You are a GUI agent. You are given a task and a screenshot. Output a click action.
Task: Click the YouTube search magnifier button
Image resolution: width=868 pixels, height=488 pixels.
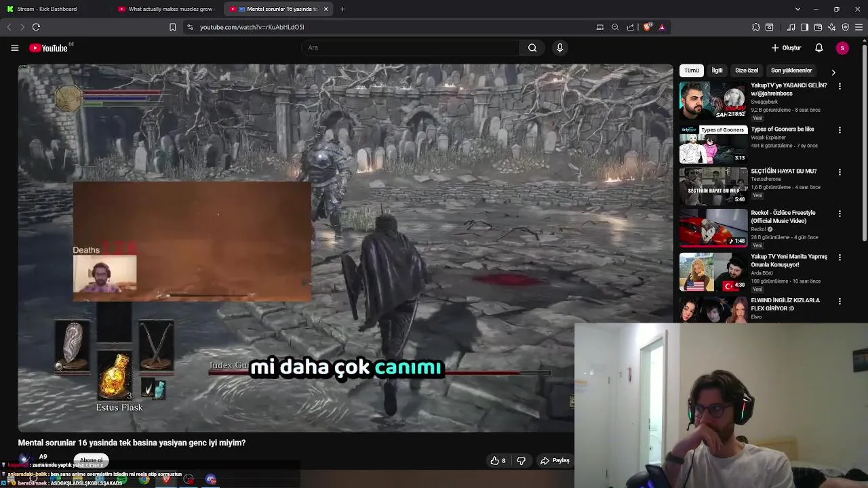point(532,47)
